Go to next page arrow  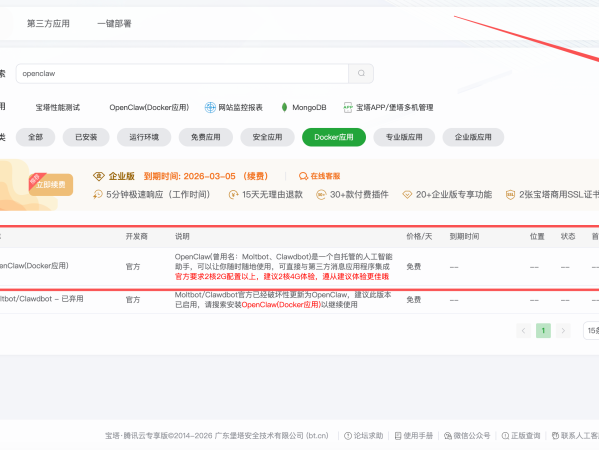pyautogui.click(x=563, y=330)
